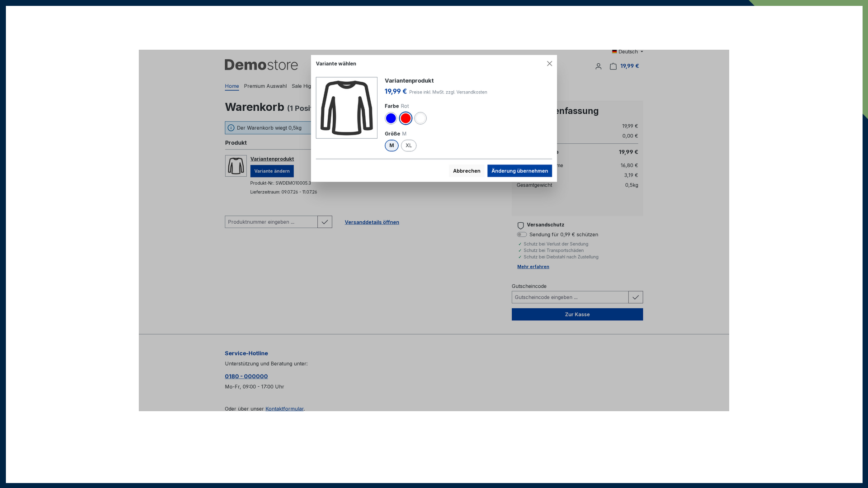Choose the blue color swatch
868x488 pixels.
tap(391, 118)
